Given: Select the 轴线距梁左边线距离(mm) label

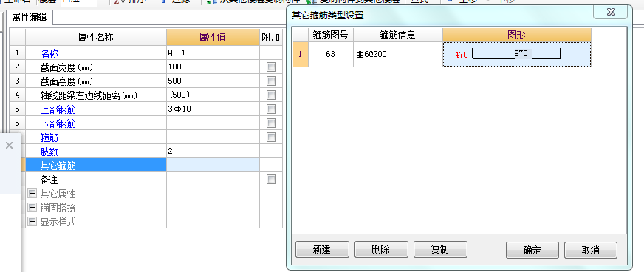Looking at the screenshot, I should click(89, 95).
